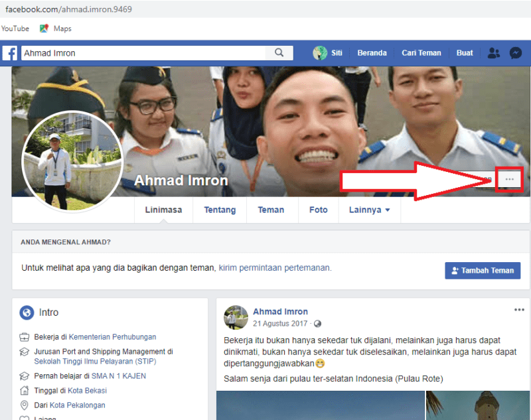
Task: Open the left post photo
Action: [x=321, y=405]
